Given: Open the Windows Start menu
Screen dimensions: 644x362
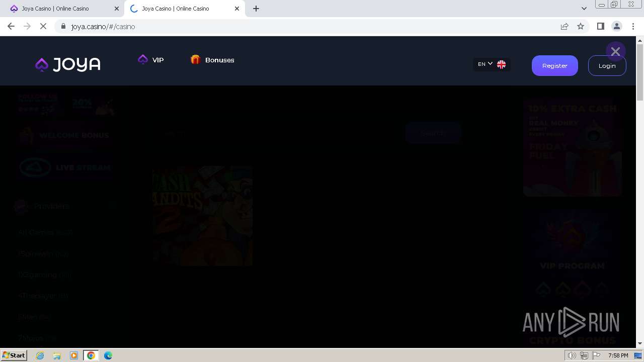Looking at the screenshot, I should (14, 355).
